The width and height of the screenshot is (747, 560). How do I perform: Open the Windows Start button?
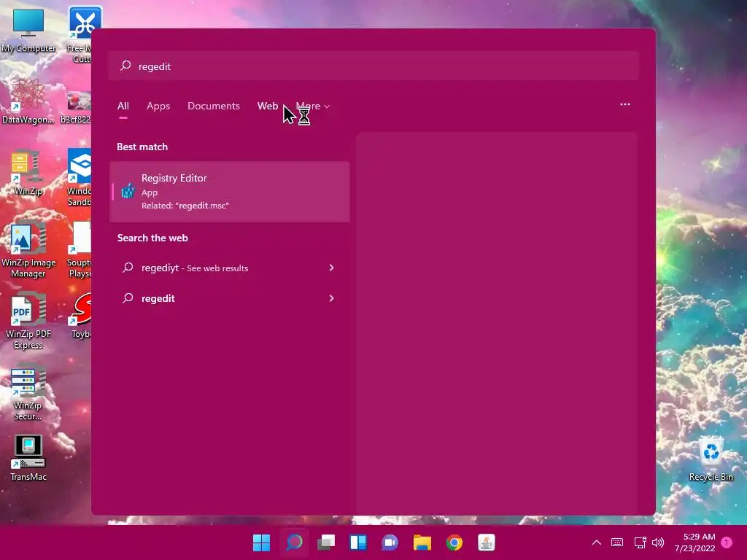[x=261, y=542]
